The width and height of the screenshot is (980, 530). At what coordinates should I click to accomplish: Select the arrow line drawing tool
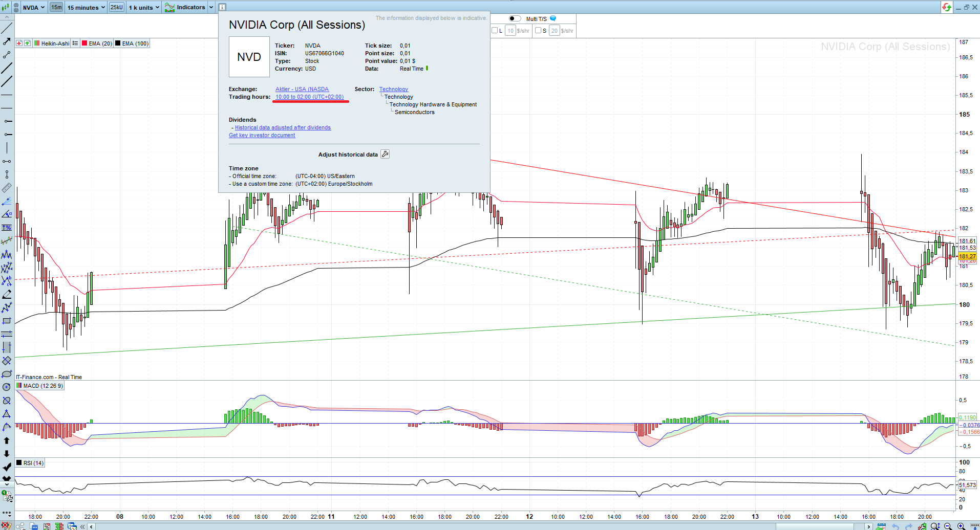[x=7, y=41]
